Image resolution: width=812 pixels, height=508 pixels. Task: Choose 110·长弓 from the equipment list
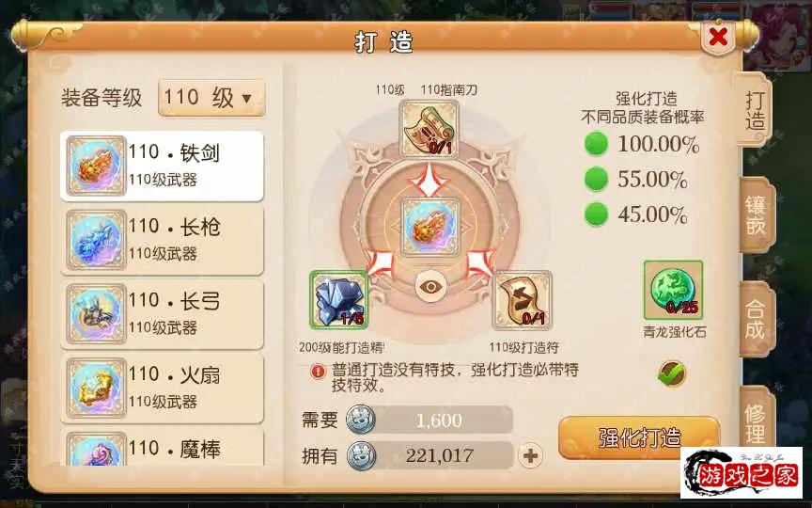pyautogui.click(x=162, y=314)
